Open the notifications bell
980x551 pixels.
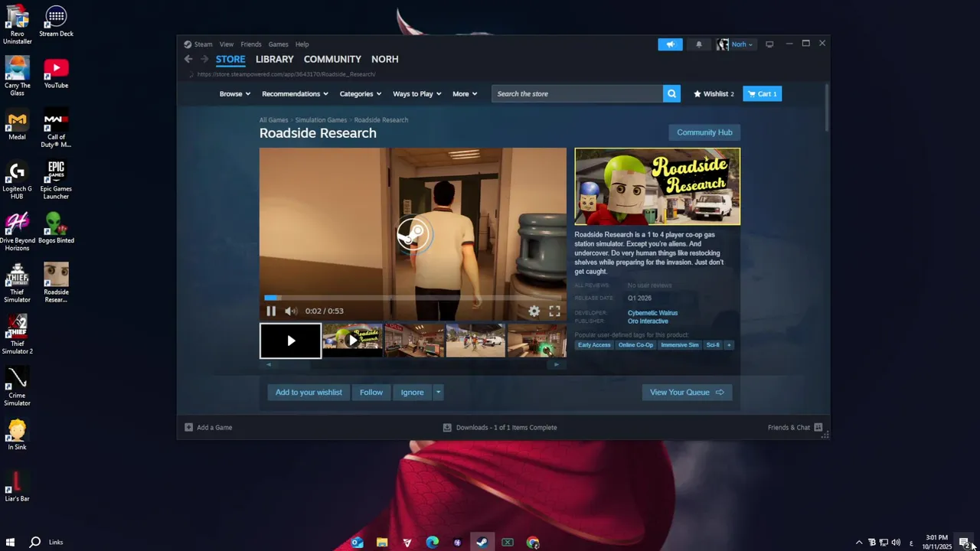pyautogui.click(x=698, y=44)
